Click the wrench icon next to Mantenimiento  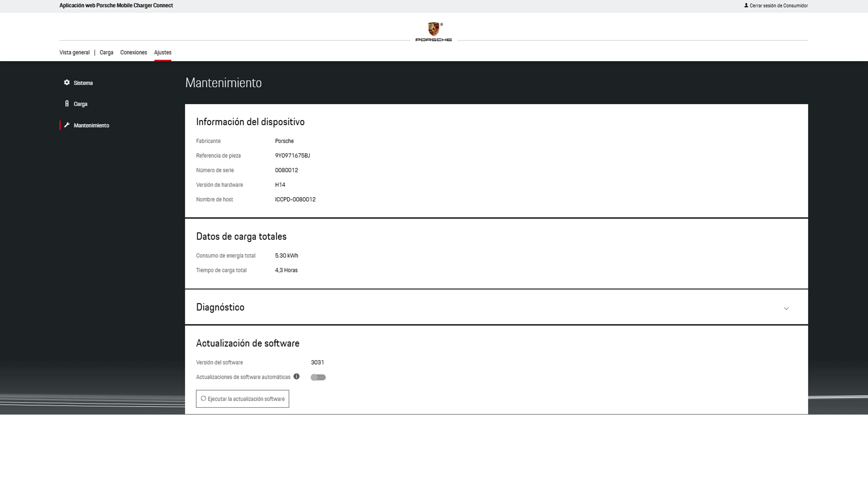click(x=67, y=125)
